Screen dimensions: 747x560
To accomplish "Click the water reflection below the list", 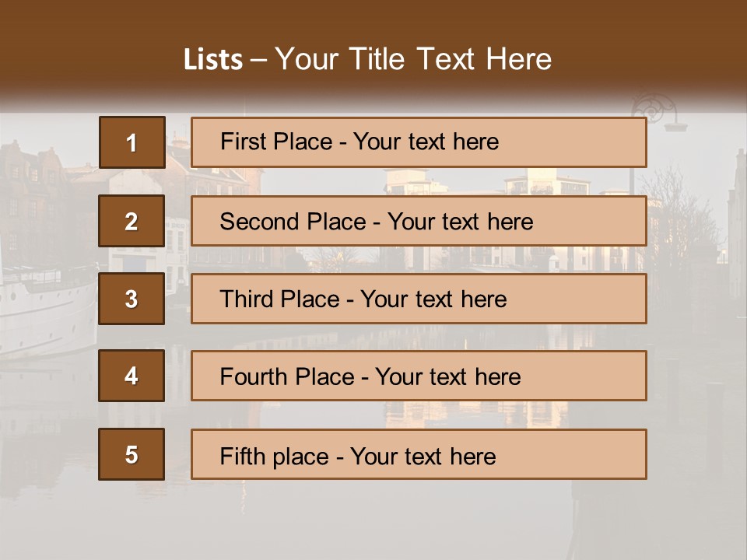I will click(372, 519).
